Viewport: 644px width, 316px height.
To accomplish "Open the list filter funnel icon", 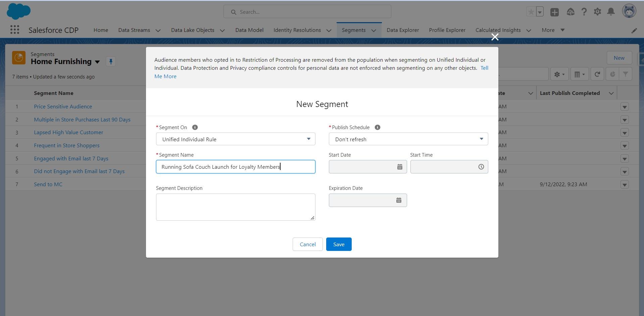I will point(626,74).
